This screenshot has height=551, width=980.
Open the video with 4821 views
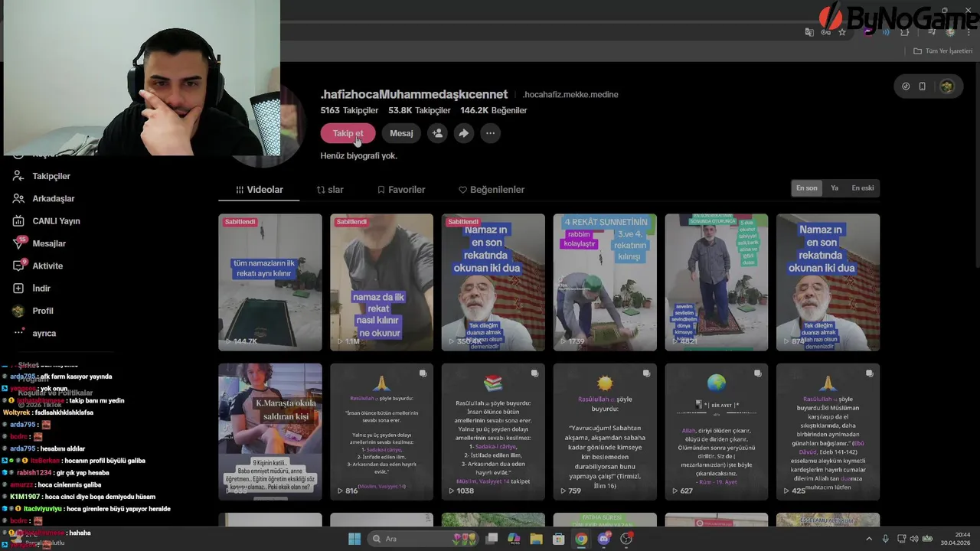tap(717, 282)
